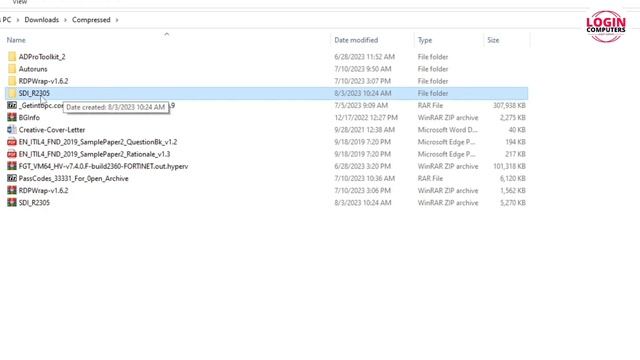The height and width of the screenshot is (360, 640).
Task: Select FGT_VM64_HV-v7.4.0.F-build2360-FORTINET.out.hyperv file name
Action: point(103,166)
